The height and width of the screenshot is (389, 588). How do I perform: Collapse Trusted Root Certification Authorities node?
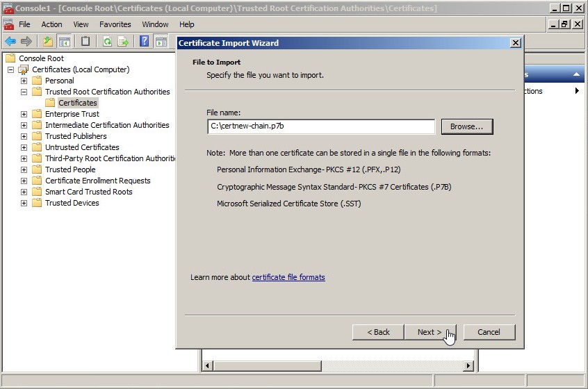(x=24, y=92)
